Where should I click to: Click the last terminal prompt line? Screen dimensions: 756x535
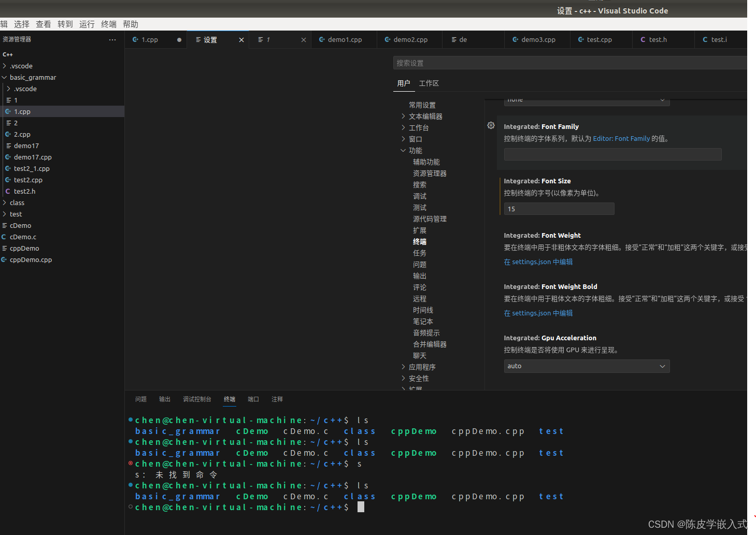point(249,508)
